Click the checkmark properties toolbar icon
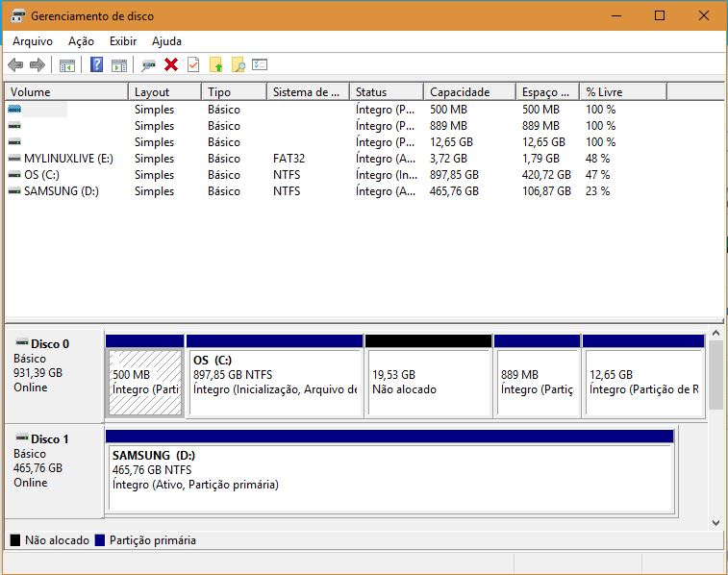Screen dimensions: 728x575 [x=193, y=64]
